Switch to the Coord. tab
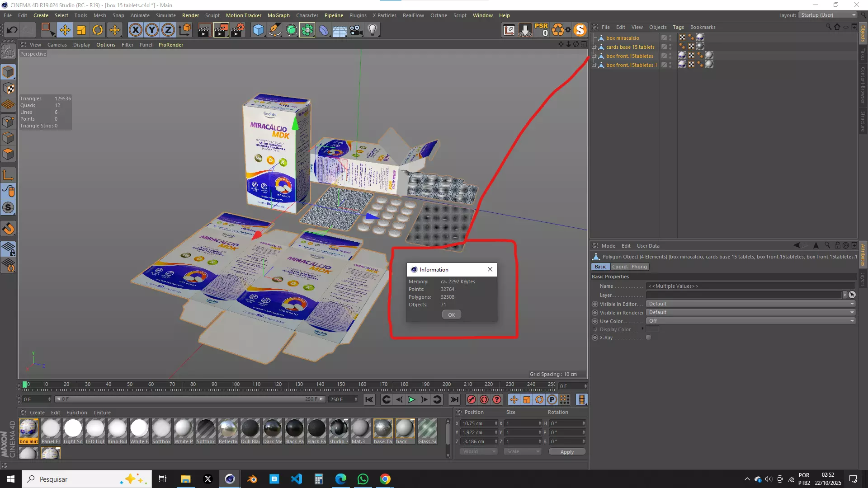The image size is (868, 488). [x=619, y=267]
